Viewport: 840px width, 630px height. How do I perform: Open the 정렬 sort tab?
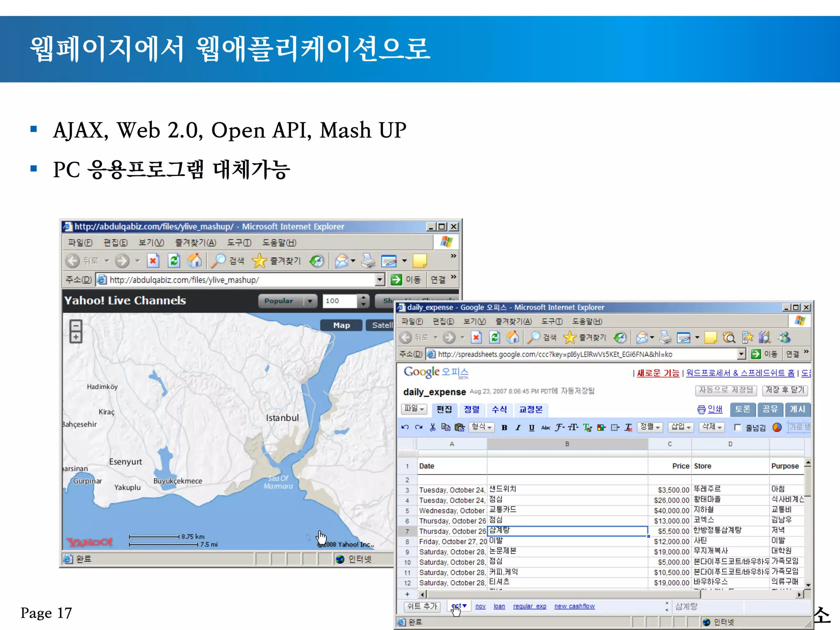pos(472,409)
